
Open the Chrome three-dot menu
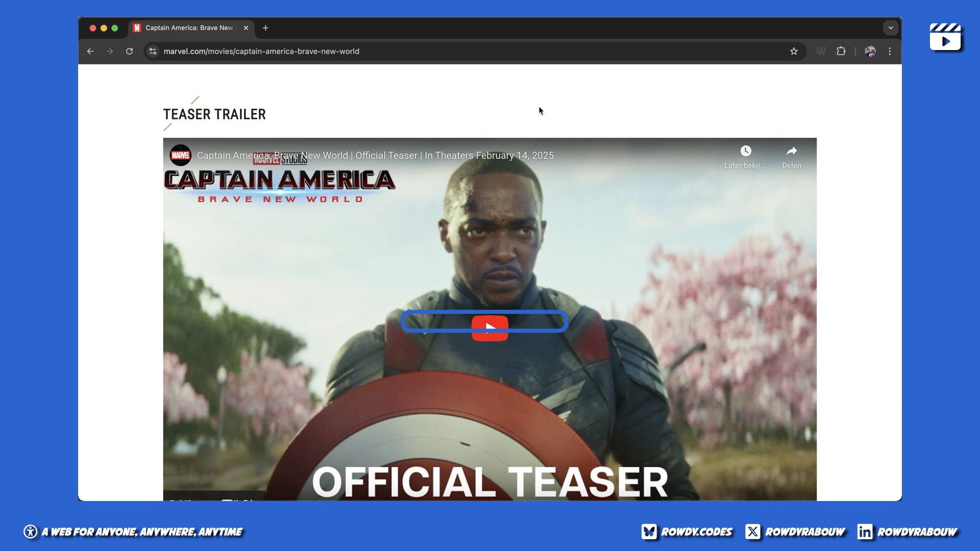point(890,51)
